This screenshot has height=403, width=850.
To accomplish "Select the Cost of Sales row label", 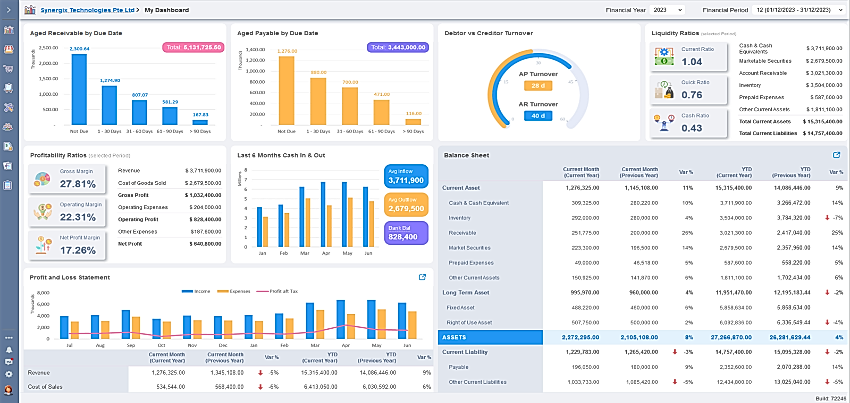I will pyautogui.click(x=45, y=387).
